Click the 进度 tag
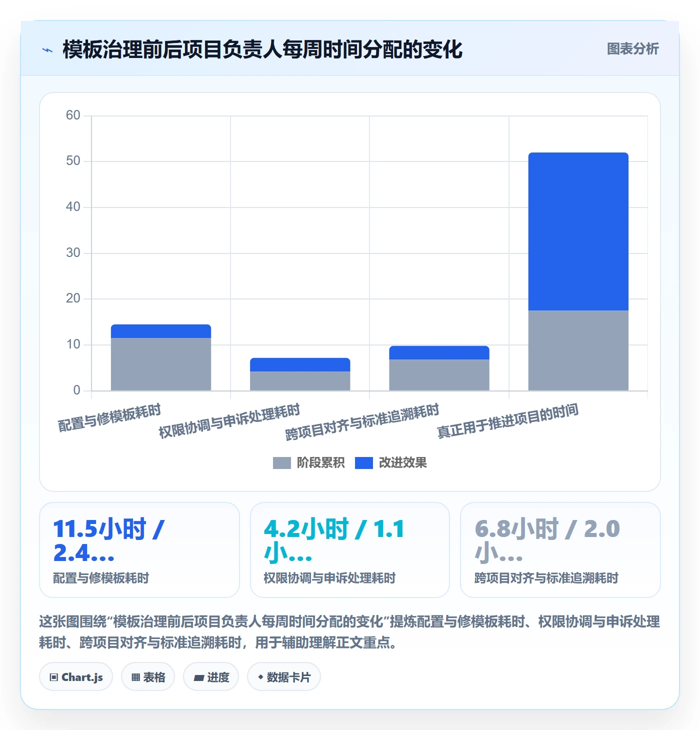Image resolution: width=700 pixels, height=730 pixels. pyautogui.click(x=211, y=677)
